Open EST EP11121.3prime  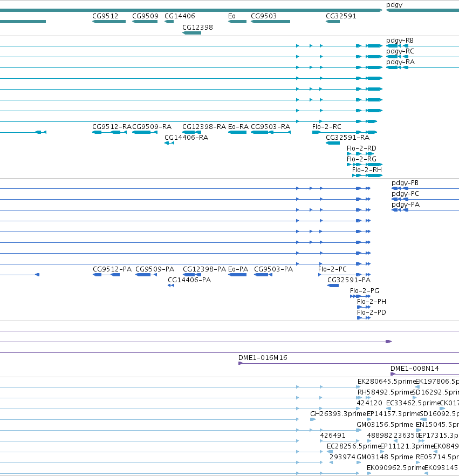(382, 452)
